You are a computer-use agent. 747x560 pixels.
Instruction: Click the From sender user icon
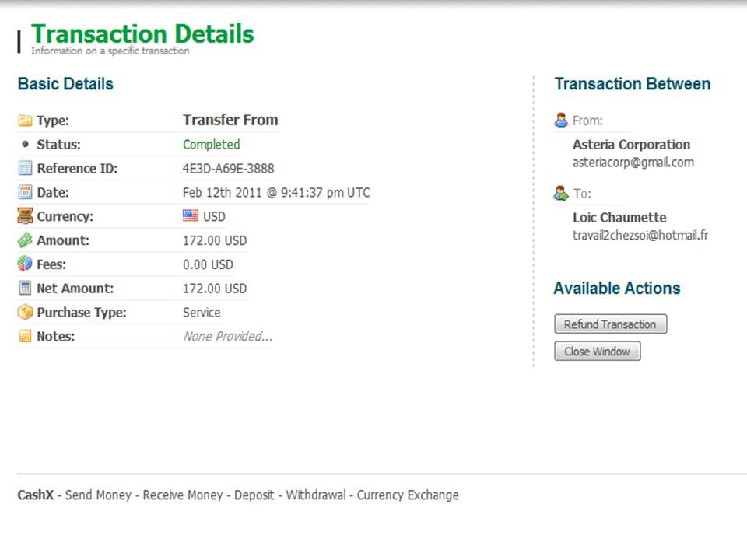click(561, 120)
